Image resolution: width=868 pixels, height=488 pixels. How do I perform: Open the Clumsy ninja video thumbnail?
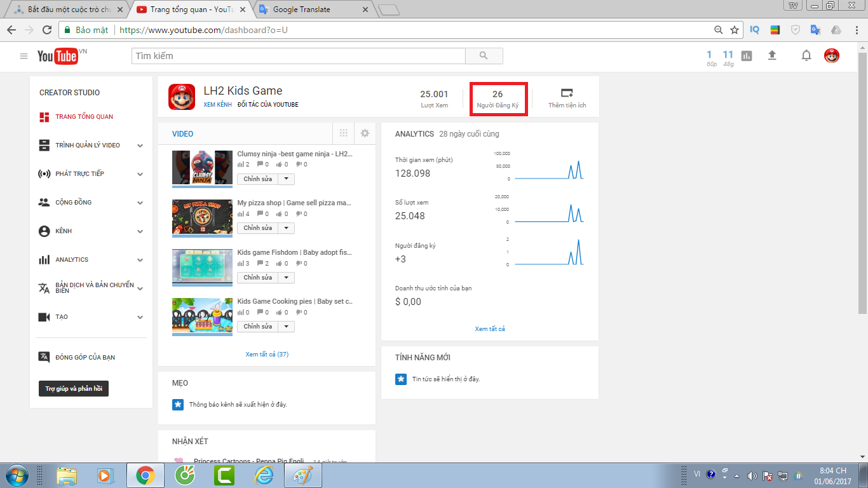coord(202,169)
